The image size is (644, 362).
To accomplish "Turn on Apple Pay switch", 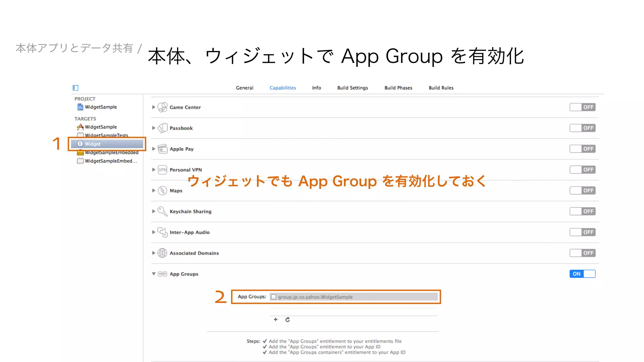I will 582,149.
